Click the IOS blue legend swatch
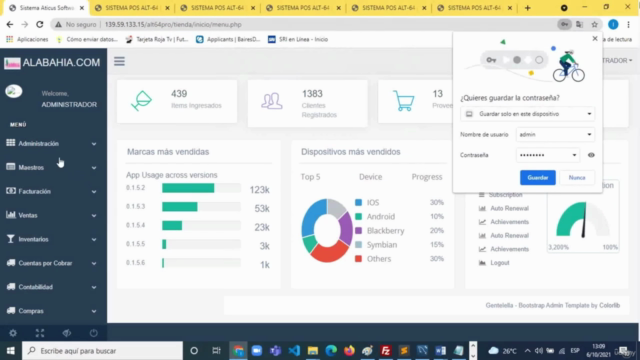Viewport: 640px width, 360px height. 358,202
